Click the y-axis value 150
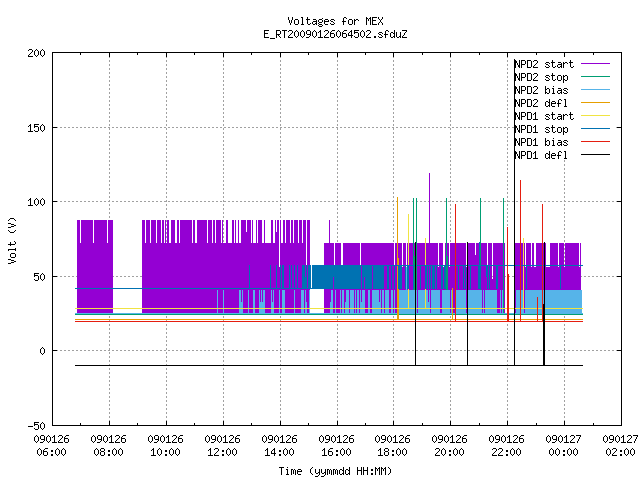640x480 pixels. click(x=36, y=128)
